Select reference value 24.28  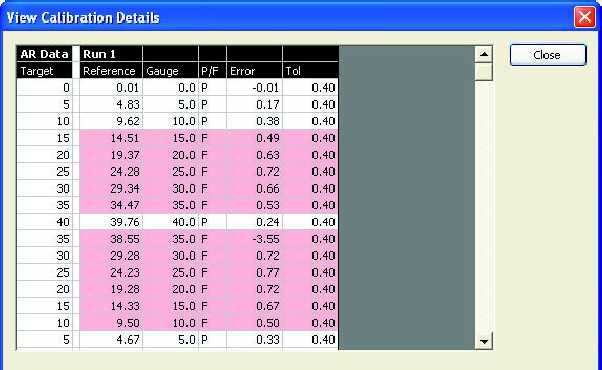point(111,172)
